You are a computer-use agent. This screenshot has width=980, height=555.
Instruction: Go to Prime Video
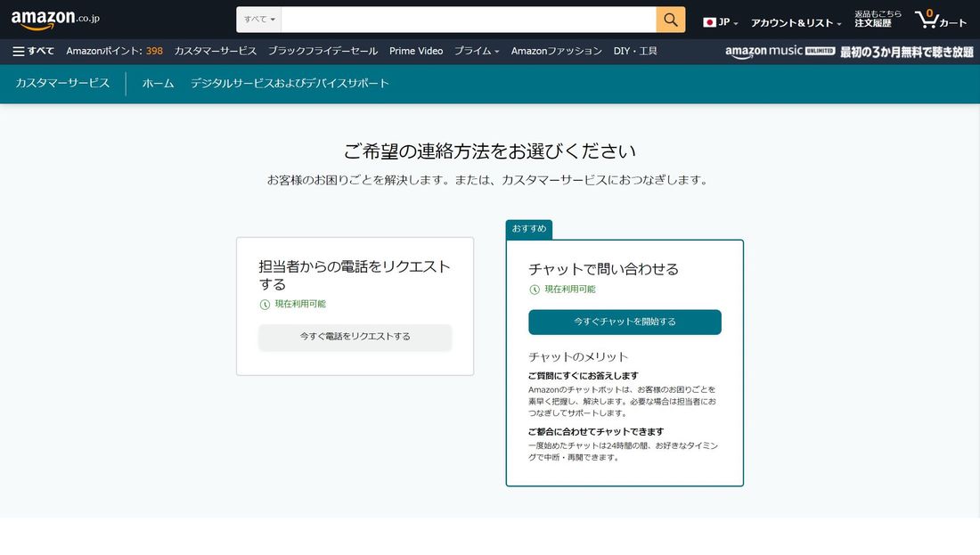click(x=416, y=52)
